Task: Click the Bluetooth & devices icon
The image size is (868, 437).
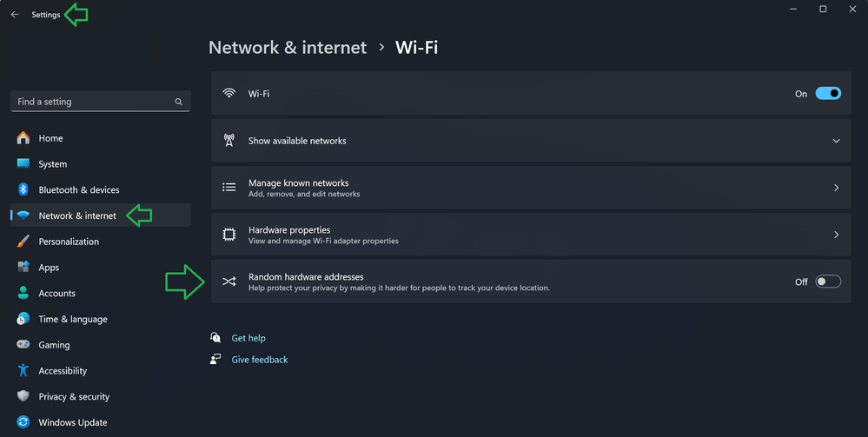Action: (x=23, y=189)
